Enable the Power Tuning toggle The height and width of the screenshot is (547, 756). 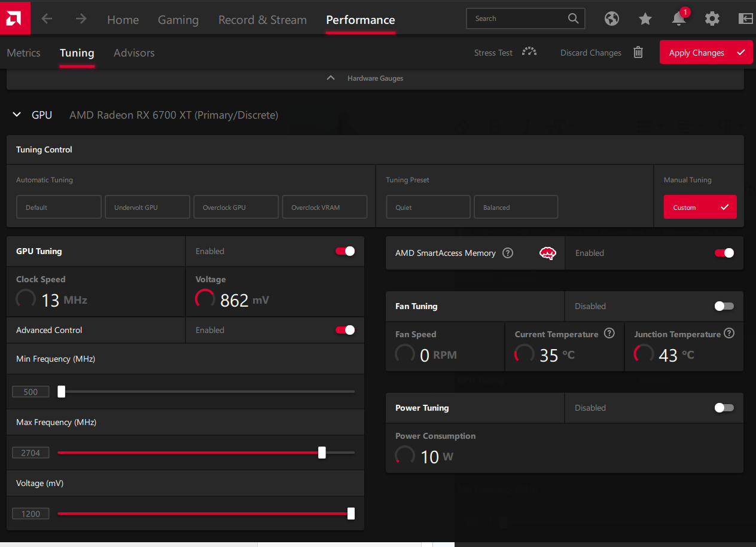click(724, 408)
